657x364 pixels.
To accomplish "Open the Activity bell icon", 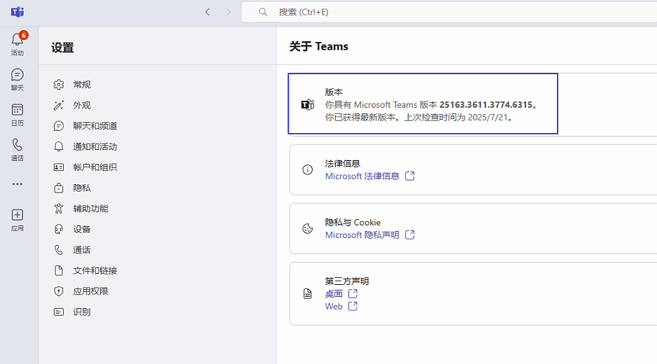I will 17,40.
